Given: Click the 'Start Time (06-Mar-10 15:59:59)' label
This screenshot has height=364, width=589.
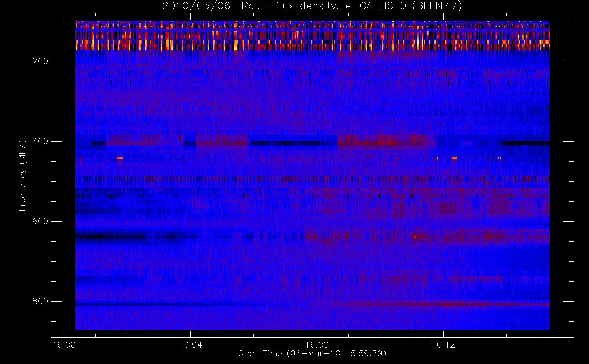Looking at the screenshot, I should click(x=312, y=353).
